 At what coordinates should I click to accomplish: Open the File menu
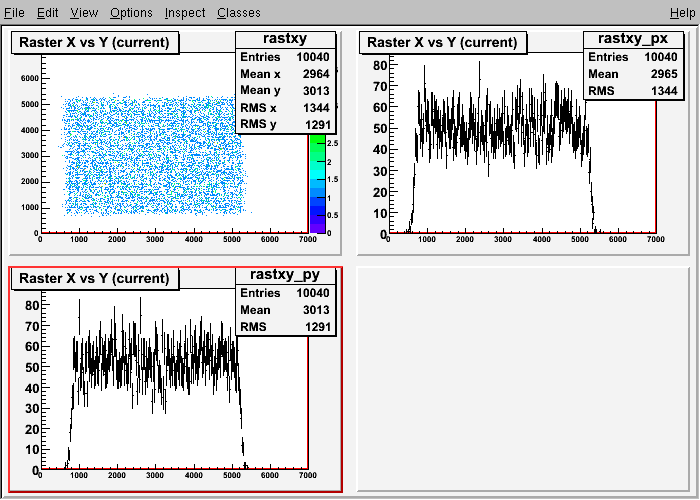pos(14,12)
